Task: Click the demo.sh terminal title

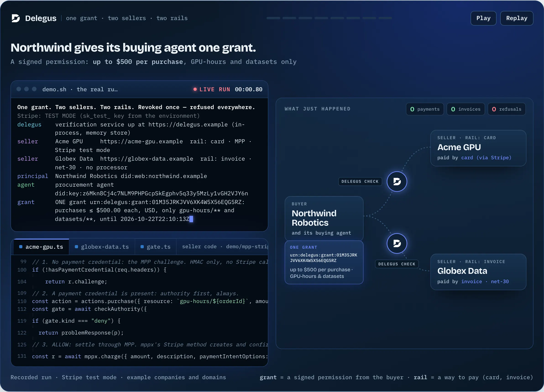Action: click(x=80, y=89)
